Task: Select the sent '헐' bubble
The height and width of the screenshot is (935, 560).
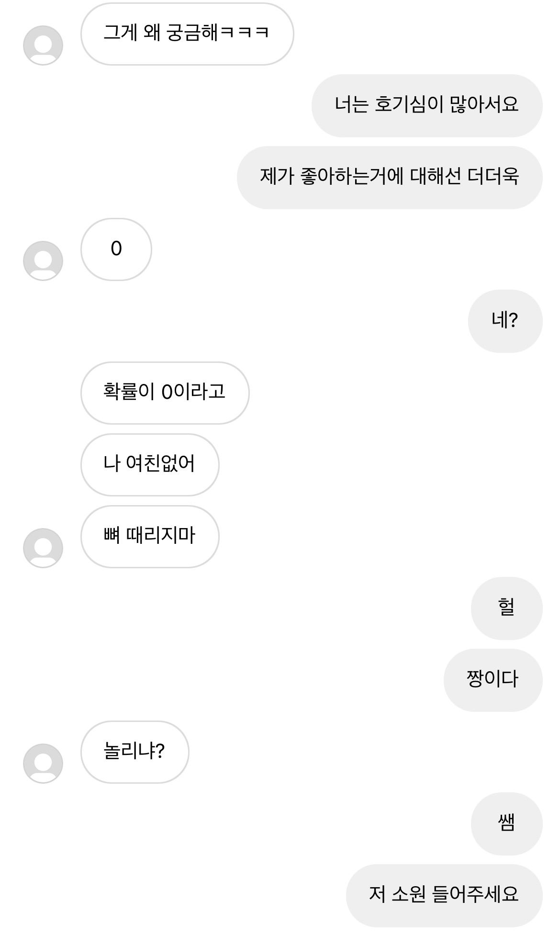Action: coord(506,608)
